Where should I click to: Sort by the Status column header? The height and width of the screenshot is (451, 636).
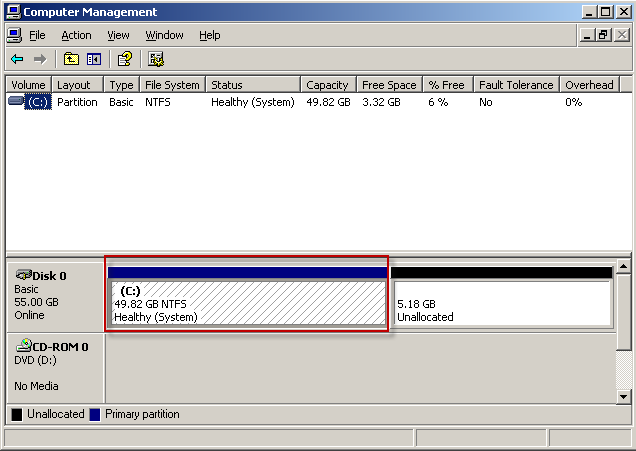253,85
